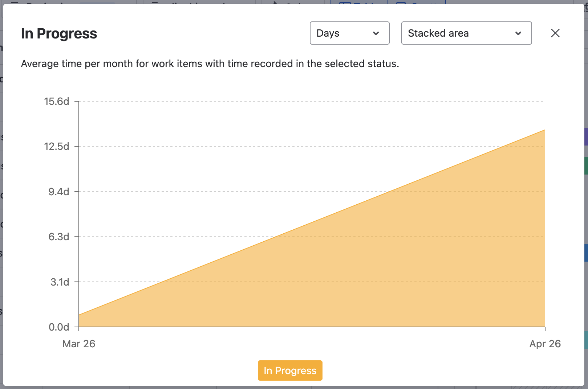
Task: Open the Days time unit dropdown
Action: (x=349, y=33)
